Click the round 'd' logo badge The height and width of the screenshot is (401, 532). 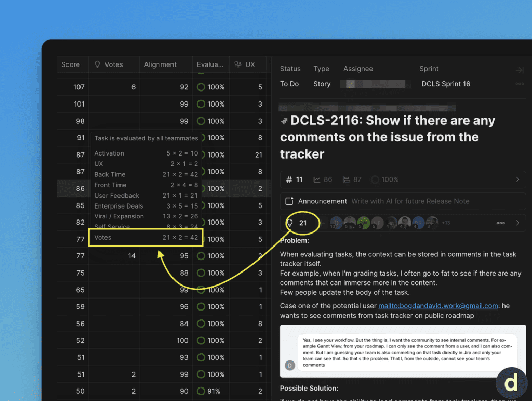[511, 383]
